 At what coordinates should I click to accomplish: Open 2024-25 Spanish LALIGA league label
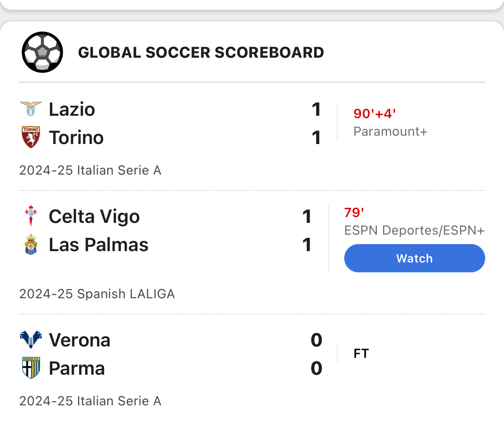coord(97,294)
